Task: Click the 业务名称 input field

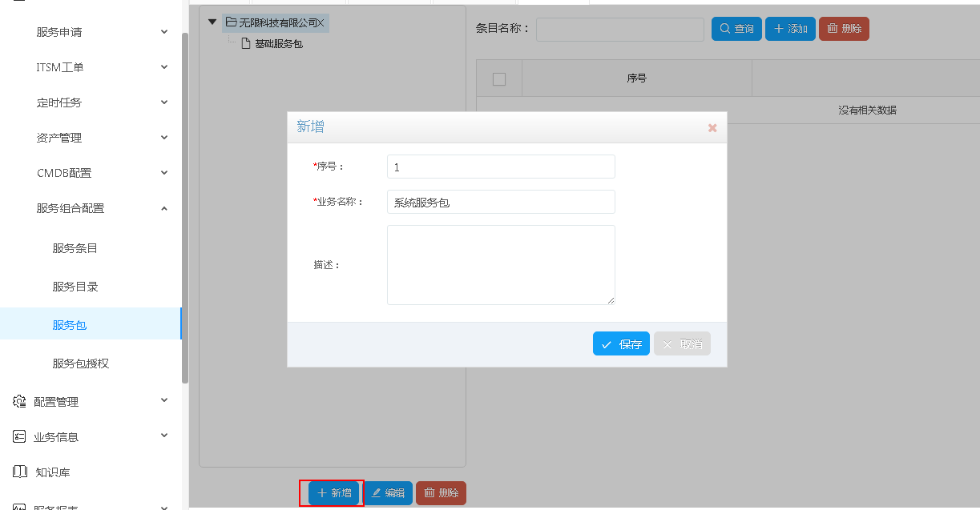Action: (501, 202)
